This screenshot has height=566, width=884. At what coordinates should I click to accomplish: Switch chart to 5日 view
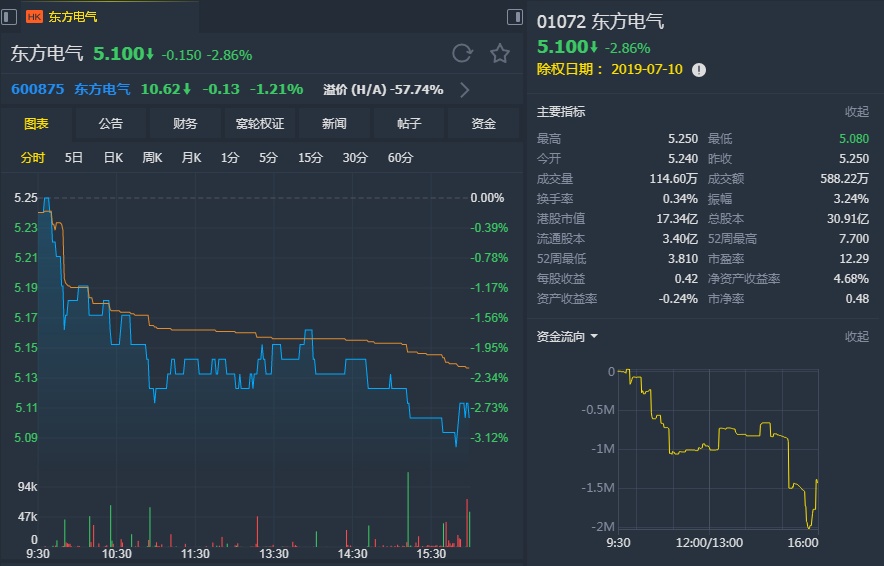[74, 158]
